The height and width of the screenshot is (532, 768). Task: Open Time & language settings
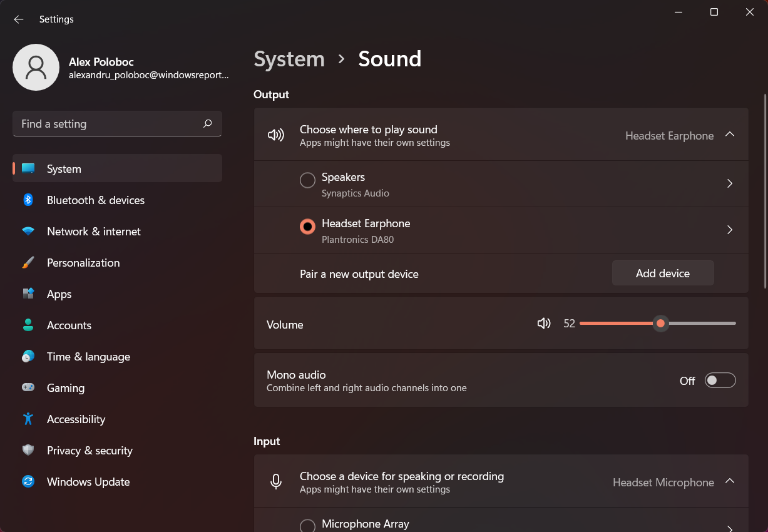pos(87,356)
